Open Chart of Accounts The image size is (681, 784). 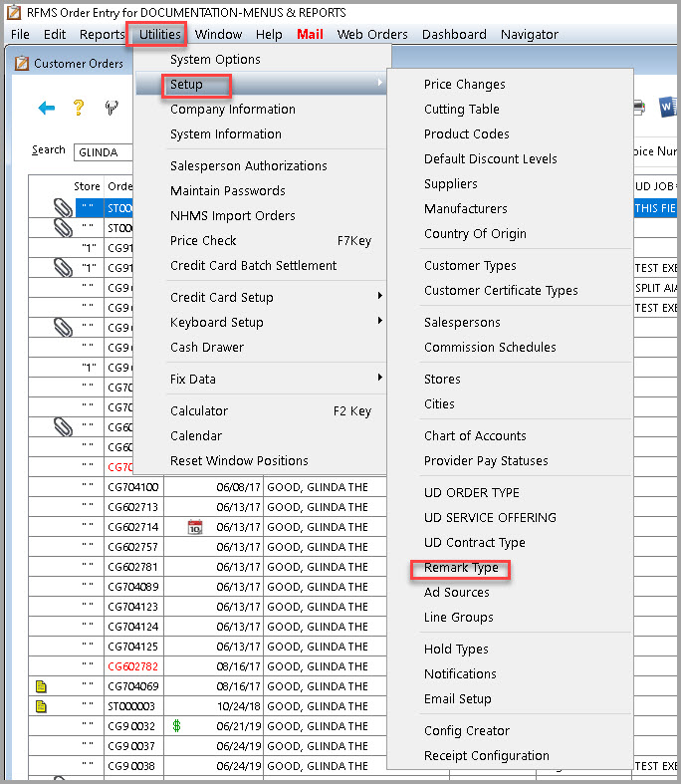click(475, 436)
